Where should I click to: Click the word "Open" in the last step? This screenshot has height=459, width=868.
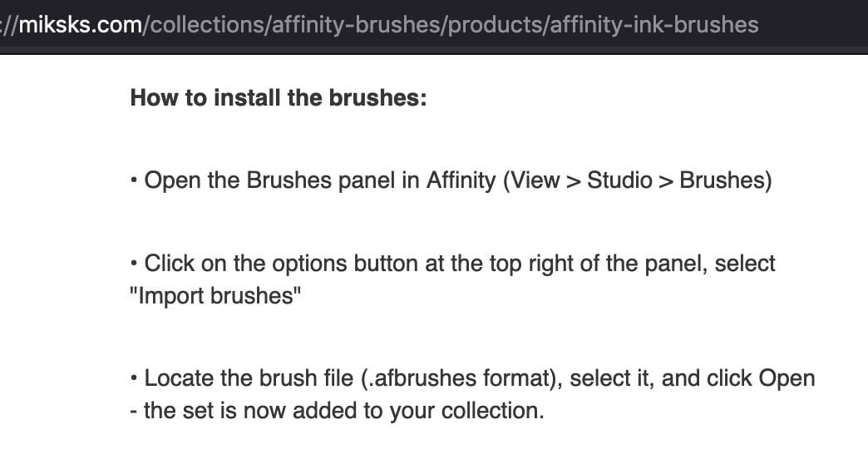pyautogui.click(x=787, y=378)
